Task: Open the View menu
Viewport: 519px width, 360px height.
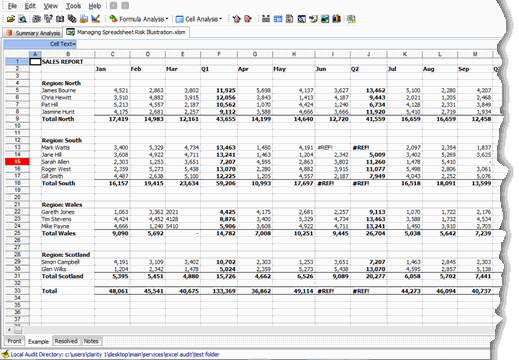Action: (51, 6)
